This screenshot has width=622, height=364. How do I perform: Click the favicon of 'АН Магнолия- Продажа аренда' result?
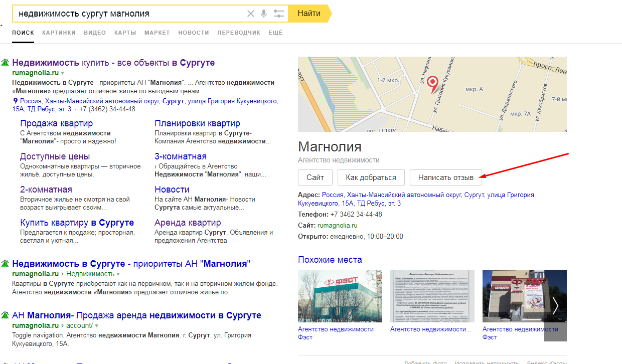(x=6, y=315)
